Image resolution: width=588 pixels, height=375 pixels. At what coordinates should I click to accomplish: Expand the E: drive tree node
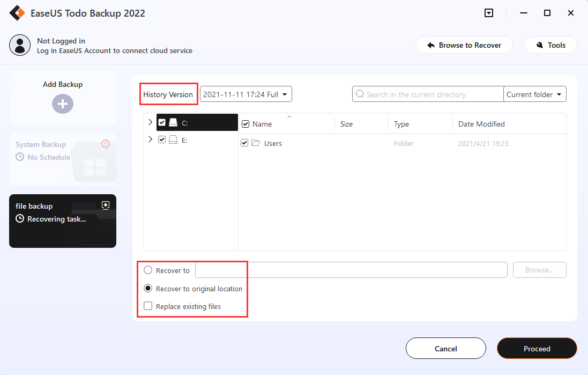(x=151, y=139)
